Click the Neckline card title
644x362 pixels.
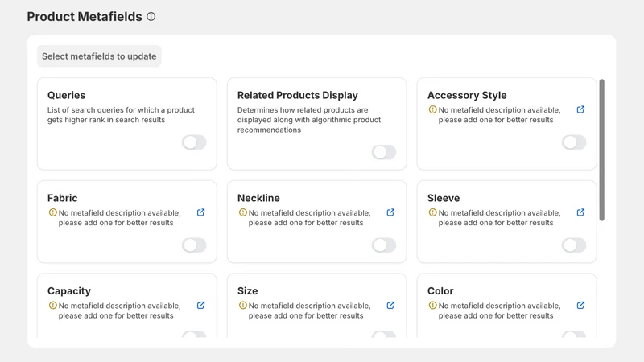tap(258, 198)
